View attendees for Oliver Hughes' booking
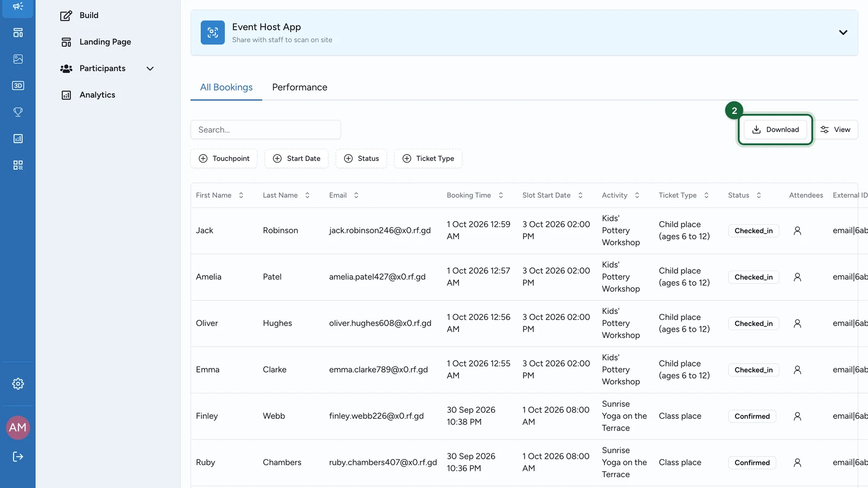This screenshot has height=488, width=868. (797, 324)
